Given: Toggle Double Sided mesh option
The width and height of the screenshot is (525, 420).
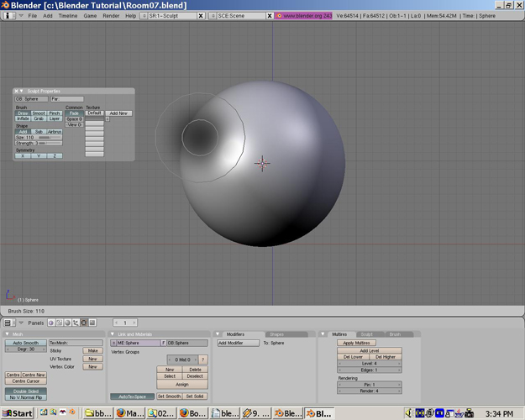Looking at the screenshot, I should tap(26, 391).
